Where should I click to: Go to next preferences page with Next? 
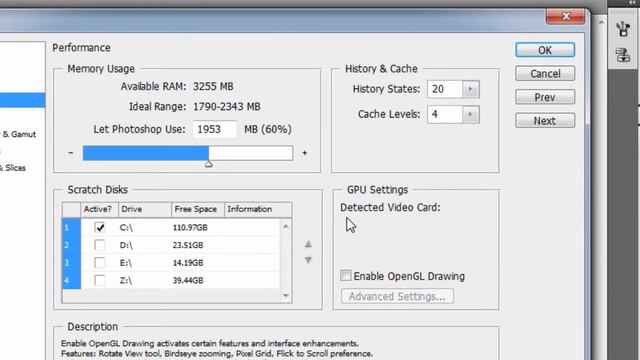(545, 121)
